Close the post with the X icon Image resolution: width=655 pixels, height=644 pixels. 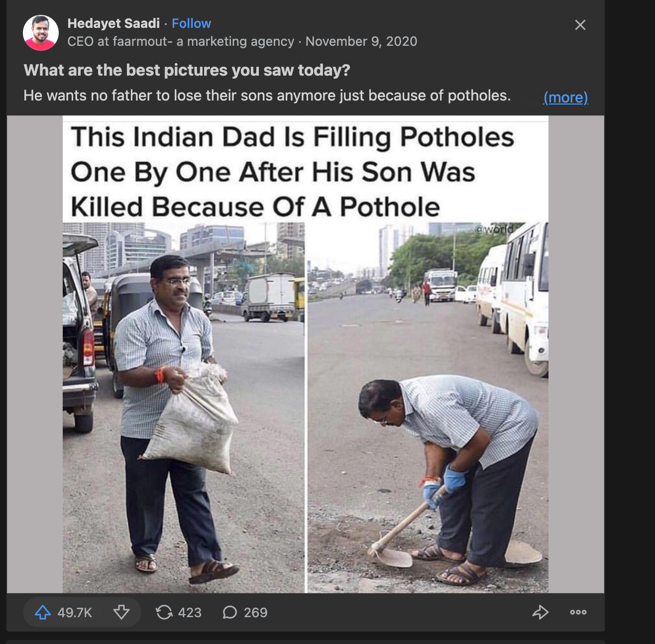point(580,25)
